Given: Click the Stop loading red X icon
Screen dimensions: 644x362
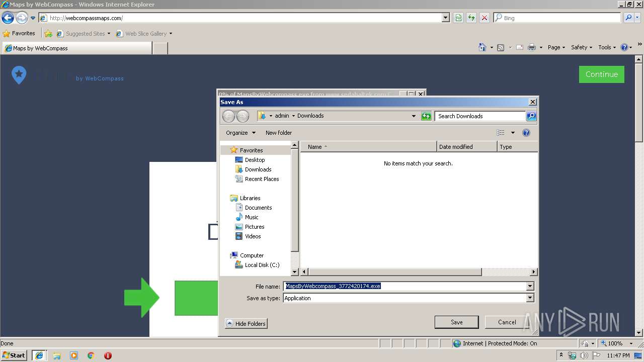Looking at the screenshot, I should (x=485, y=18).
